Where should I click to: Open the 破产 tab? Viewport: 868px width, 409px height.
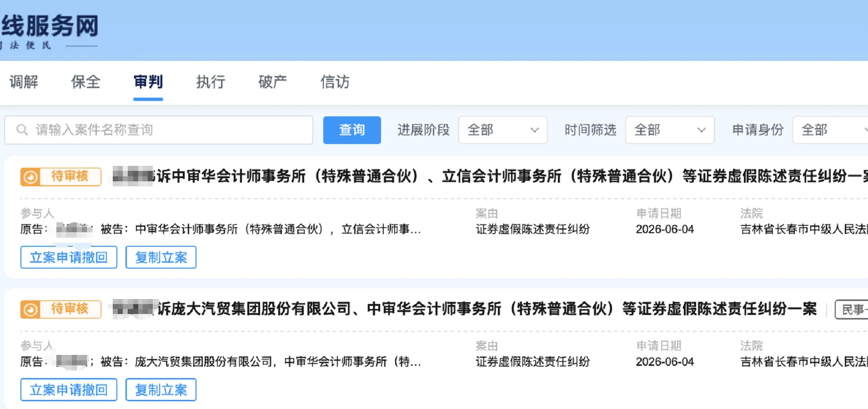click(273, 82)
